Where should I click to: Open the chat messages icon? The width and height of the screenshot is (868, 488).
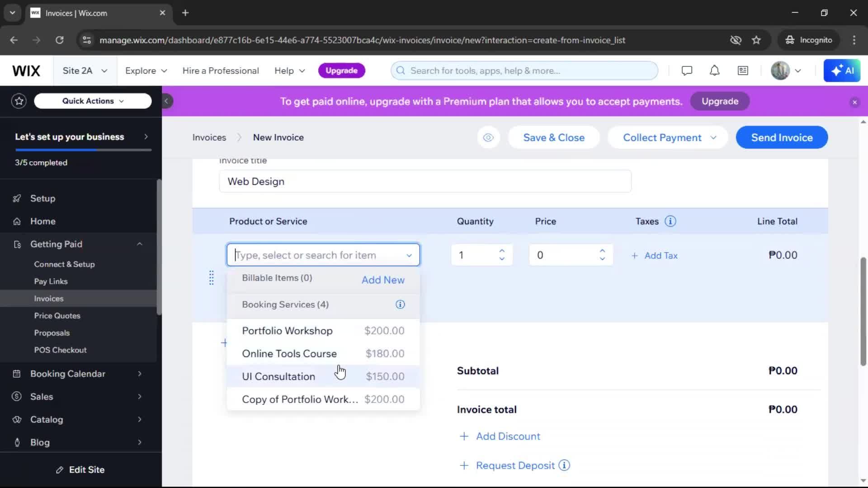click(687, 70)
